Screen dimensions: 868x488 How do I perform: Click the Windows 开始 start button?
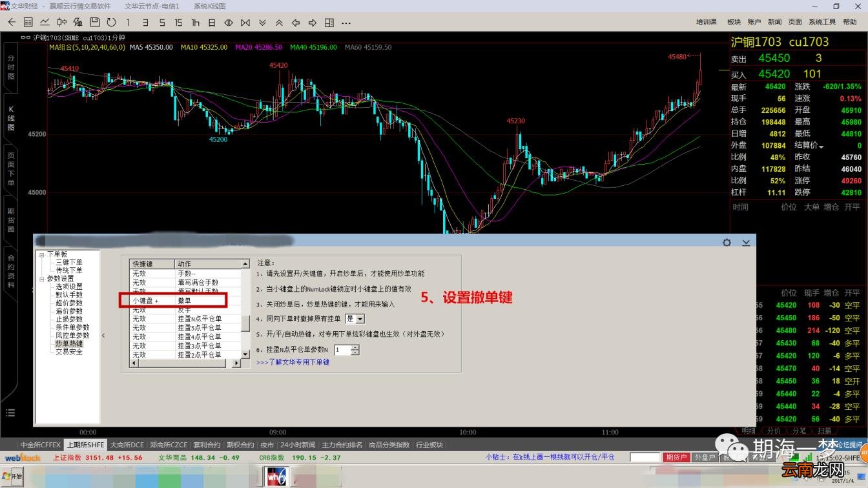12,476
